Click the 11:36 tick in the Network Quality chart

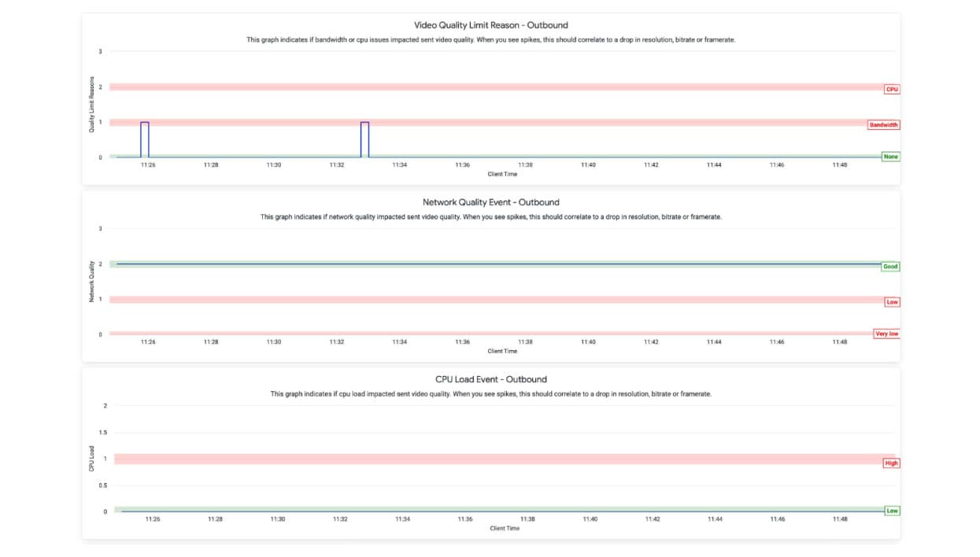463,342
